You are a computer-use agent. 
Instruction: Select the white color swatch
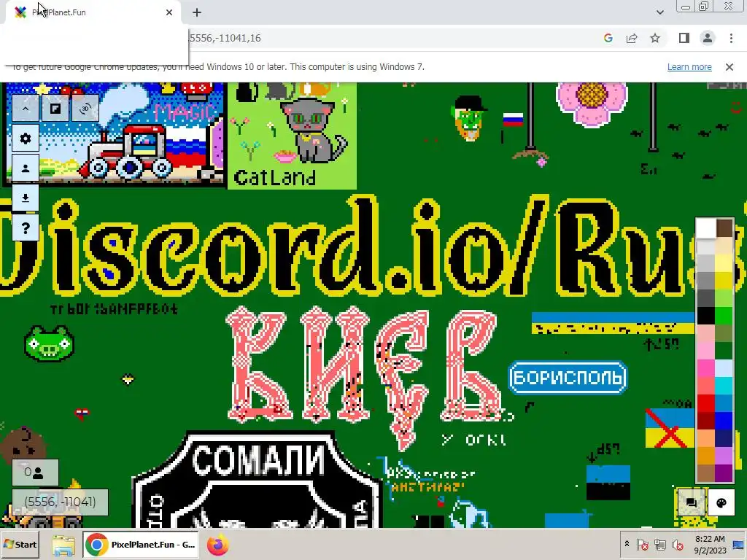(x=706, y=228)
